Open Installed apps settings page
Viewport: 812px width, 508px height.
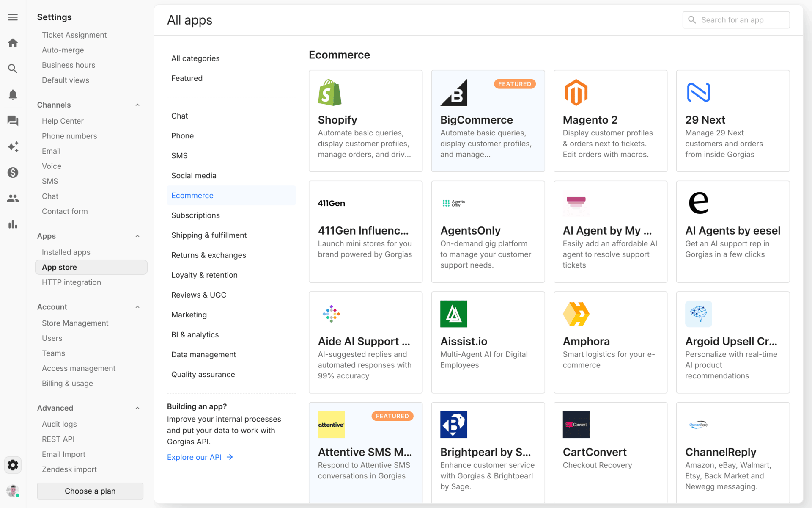tap(91, 252)
